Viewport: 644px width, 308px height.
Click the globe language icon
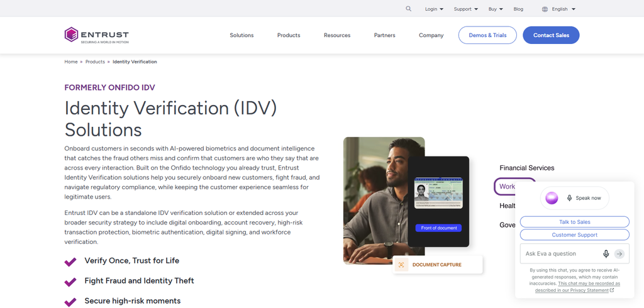tap(545, 9)
